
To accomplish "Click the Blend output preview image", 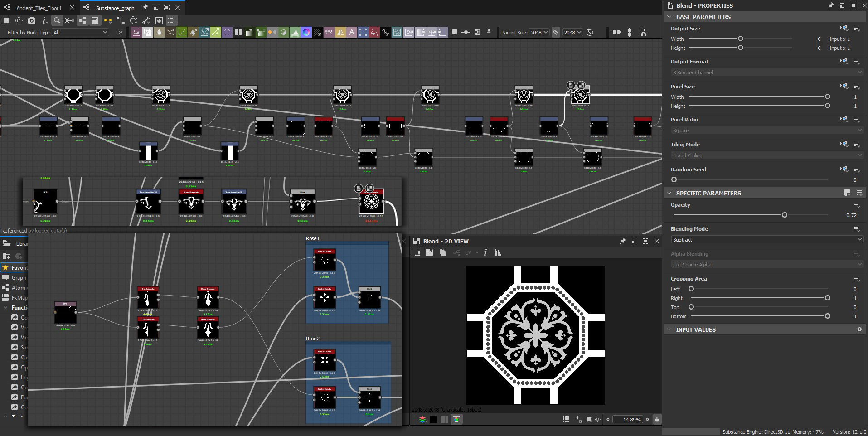I will pos(536,335).
